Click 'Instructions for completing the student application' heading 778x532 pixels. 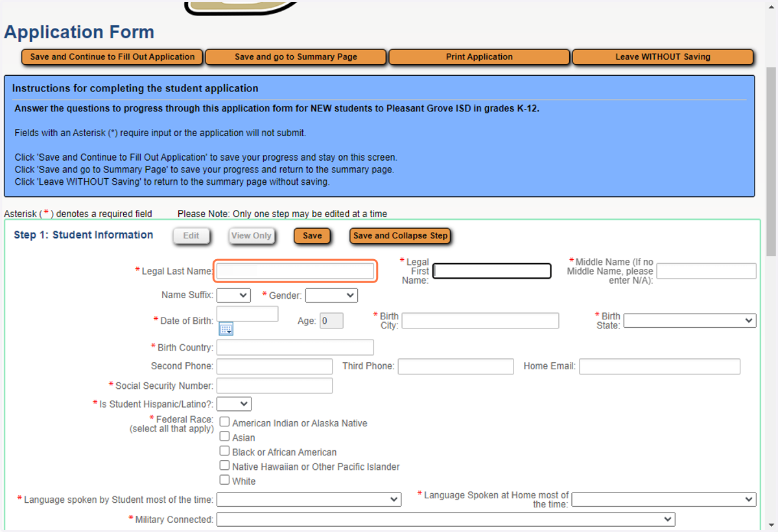(136, 88)
